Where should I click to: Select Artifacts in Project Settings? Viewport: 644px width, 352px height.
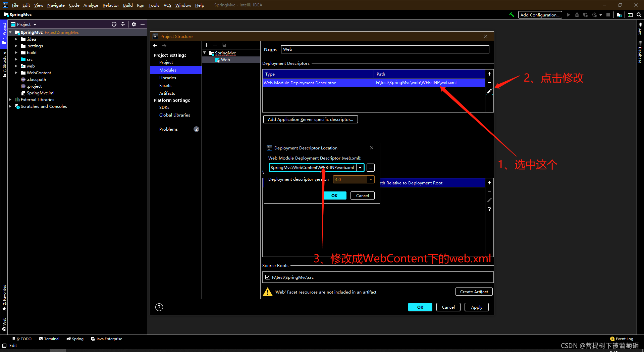tap(167, 93)
